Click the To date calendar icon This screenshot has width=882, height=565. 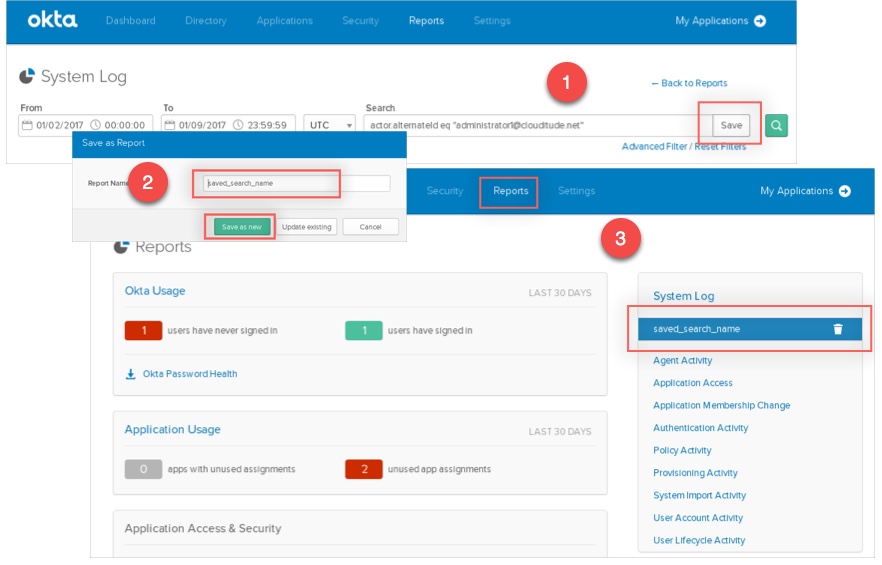(170, 125)
